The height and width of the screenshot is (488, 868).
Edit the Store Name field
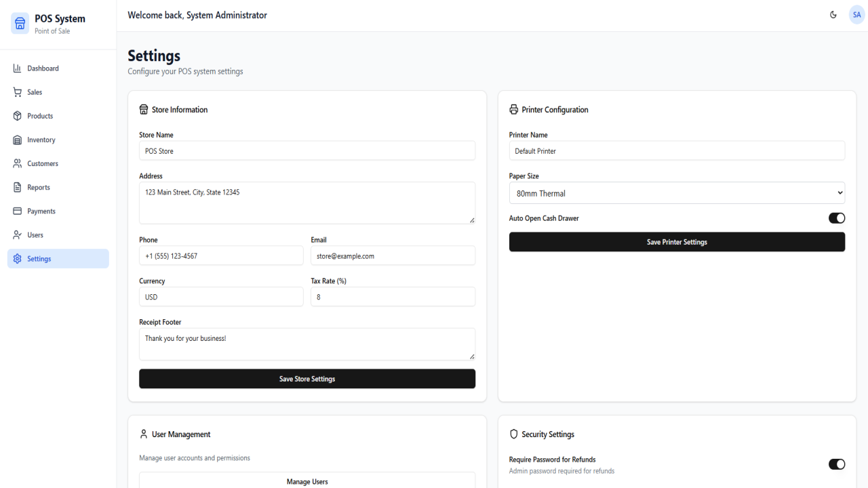[x=307, y=150]
